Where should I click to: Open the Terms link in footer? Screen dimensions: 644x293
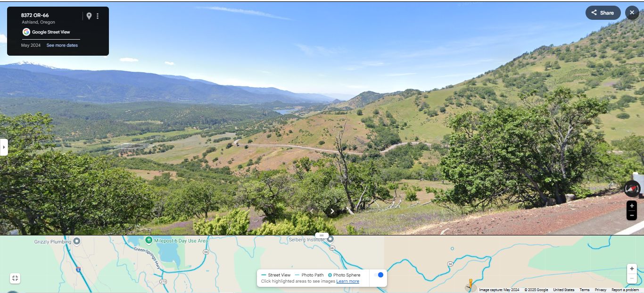click(585, 290)
